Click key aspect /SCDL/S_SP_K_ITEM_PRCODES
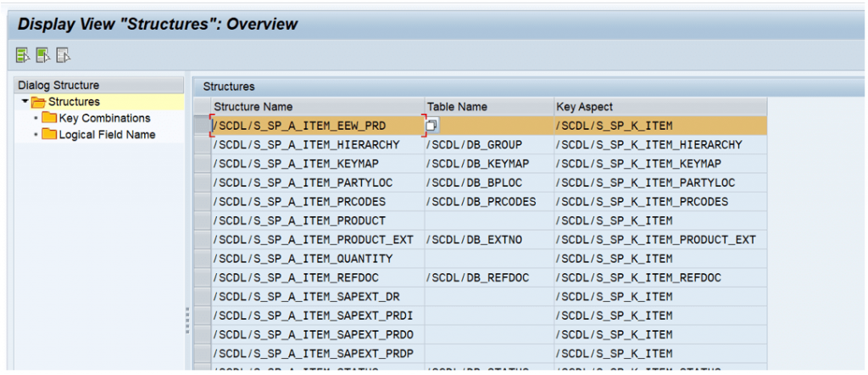Screen dimensions: 868x375 click(643, 202)
